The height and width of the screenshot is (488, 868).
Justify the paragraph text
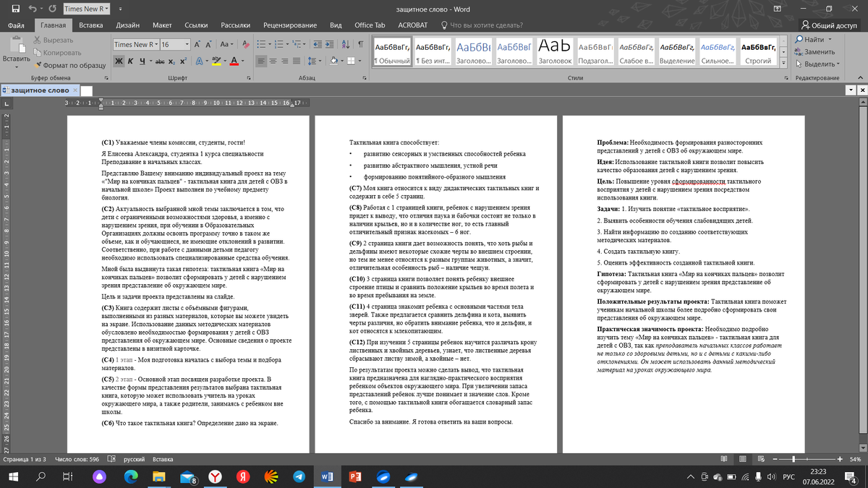[x=297, y=61]
